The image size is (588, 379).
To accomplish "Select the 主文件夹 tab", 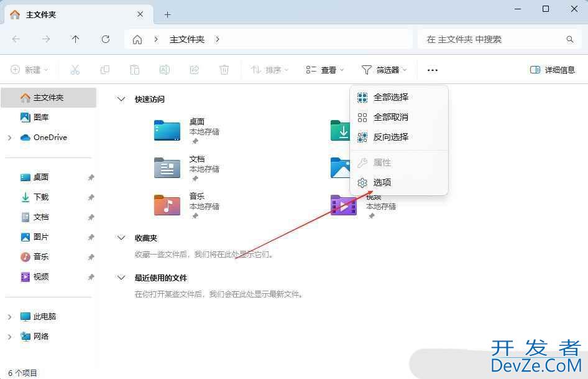I will [x=79, y=15].
